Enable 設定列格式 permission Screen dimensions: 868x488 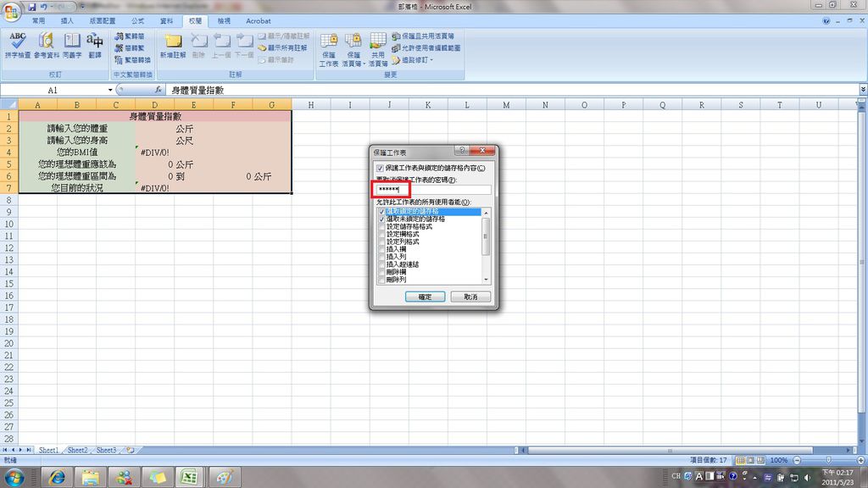click(381, 241)
